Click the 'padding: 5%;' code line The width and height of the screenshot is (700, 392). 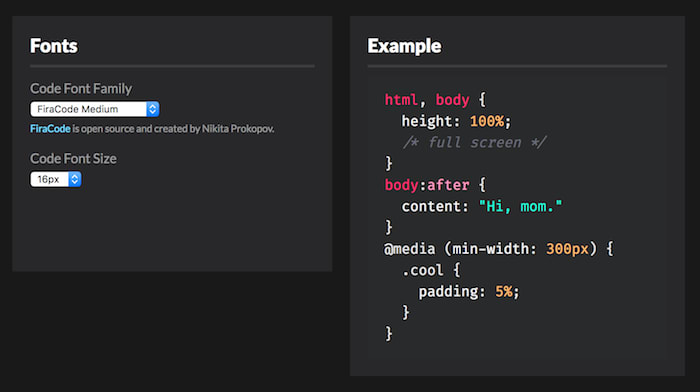click(469, 292)
